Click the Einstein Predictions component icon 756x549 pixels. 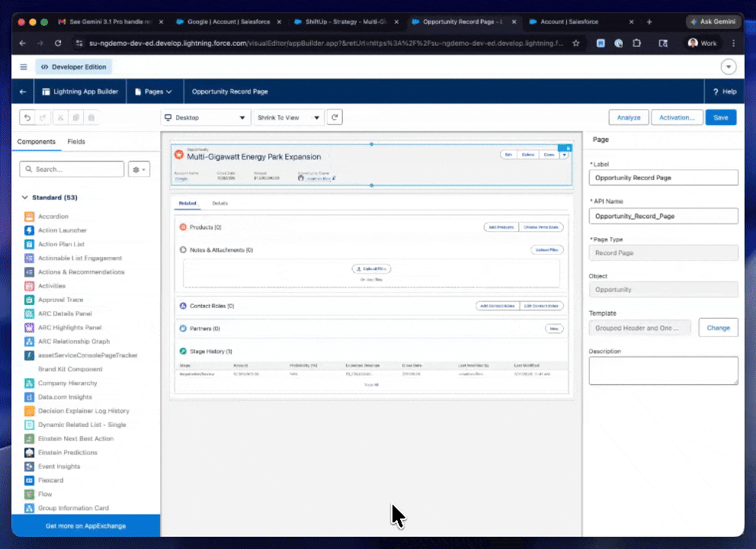29,452
